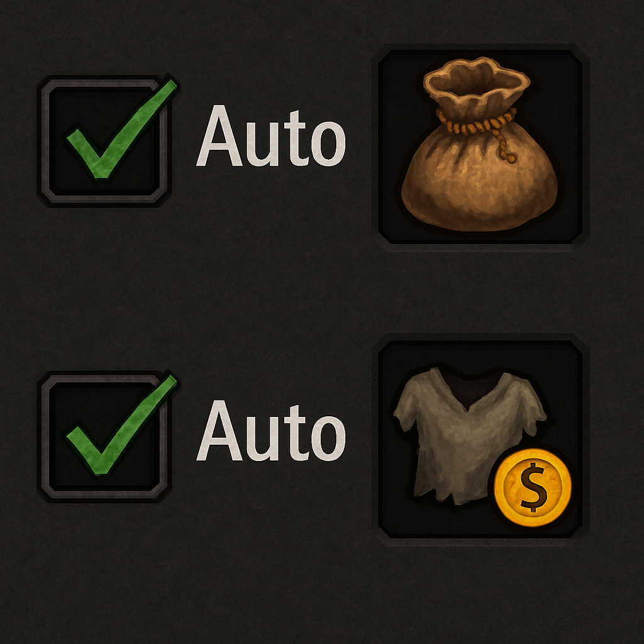Select the green checkmark beside the shirt
644x644 pixels.
[x=122, y=425]
